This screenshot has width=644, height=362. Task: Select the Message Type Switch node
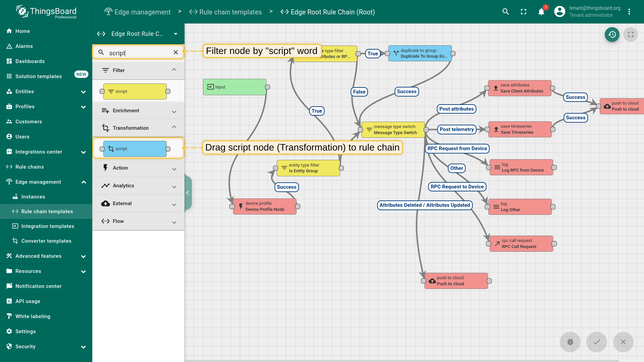[393, 130]
